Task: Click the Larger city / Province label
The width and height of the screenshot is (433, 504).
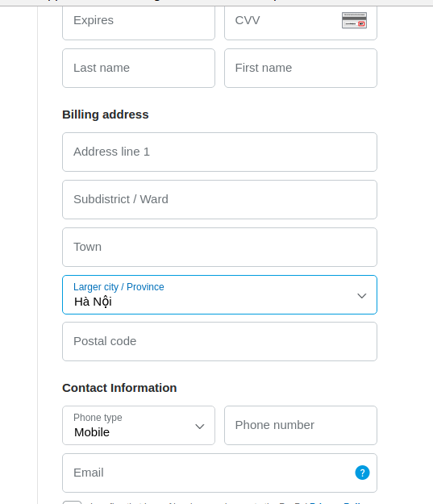Action: pos(119,287)
